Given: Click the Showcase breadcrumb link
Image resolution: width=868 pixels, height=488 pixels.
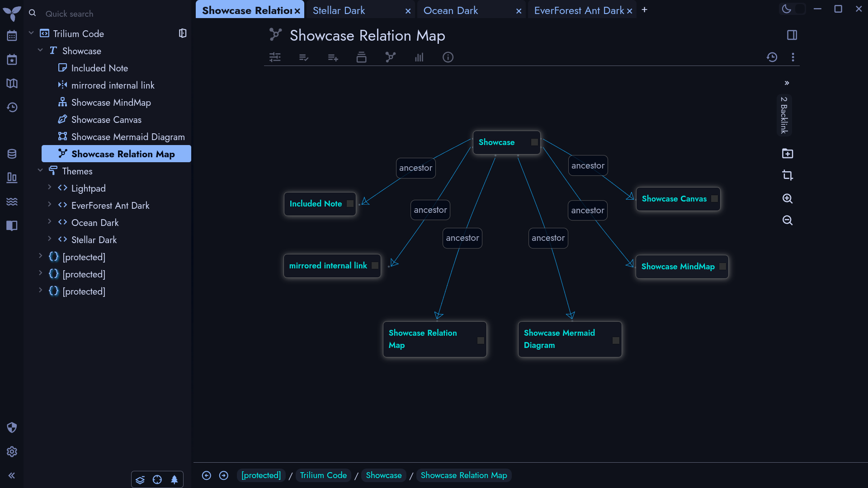Looking at the screenshot, I should [x=383, y=475].
